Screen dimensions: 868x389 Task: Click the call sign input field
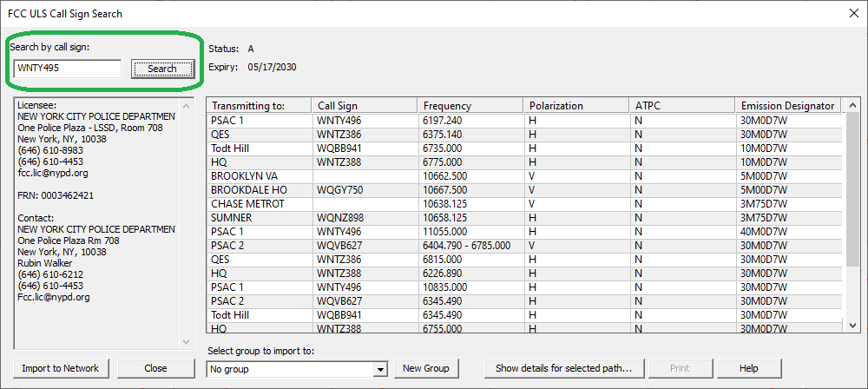click(x=67, y=69)
